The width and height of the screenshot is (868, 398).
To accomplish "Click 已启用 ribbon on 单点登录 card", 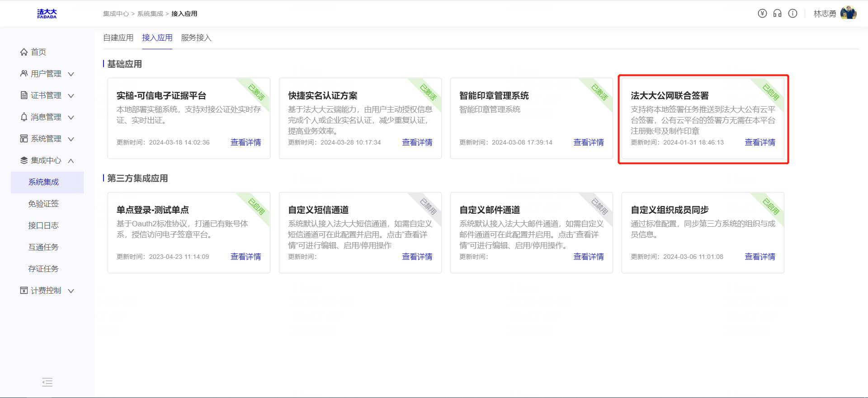I will (x=256, y=207).
